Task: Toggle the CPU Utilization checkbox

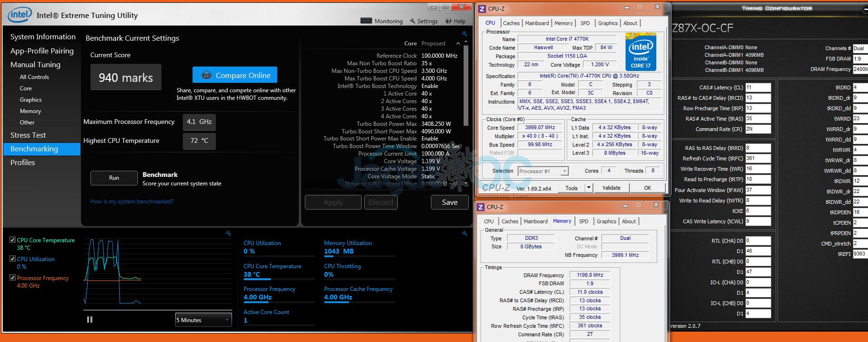Action: pos(13,259)
